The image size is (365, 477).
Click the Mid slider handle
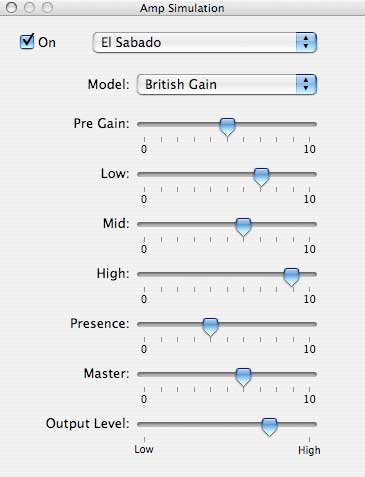point(243,227)
